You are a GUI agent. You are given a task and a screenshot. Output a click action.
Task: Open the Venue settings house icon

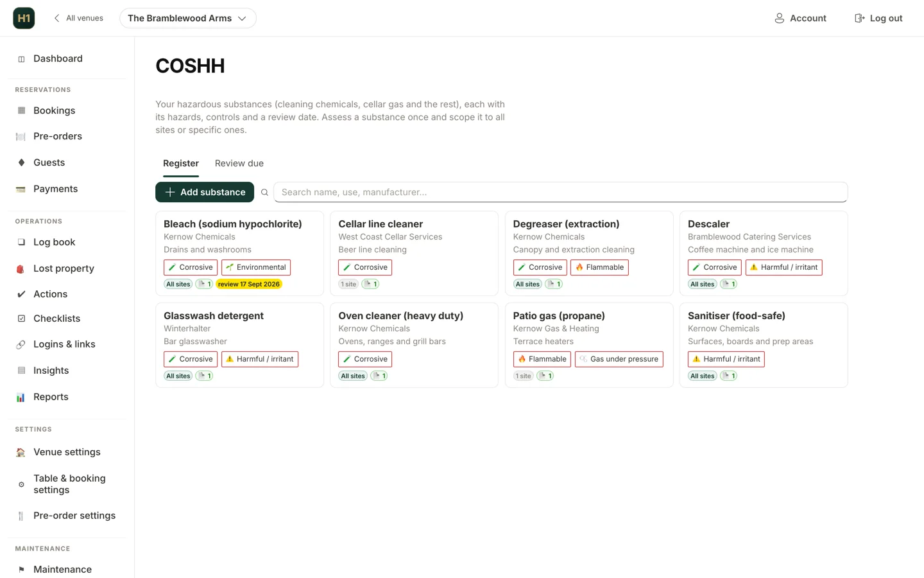21,452
